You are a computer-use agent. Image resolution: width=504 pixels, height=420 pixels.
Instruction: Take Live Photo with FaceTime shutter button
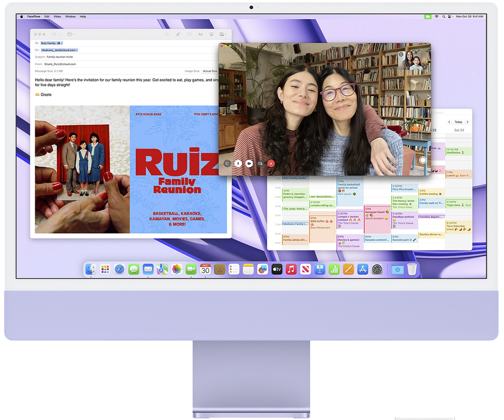click(423, 160)
